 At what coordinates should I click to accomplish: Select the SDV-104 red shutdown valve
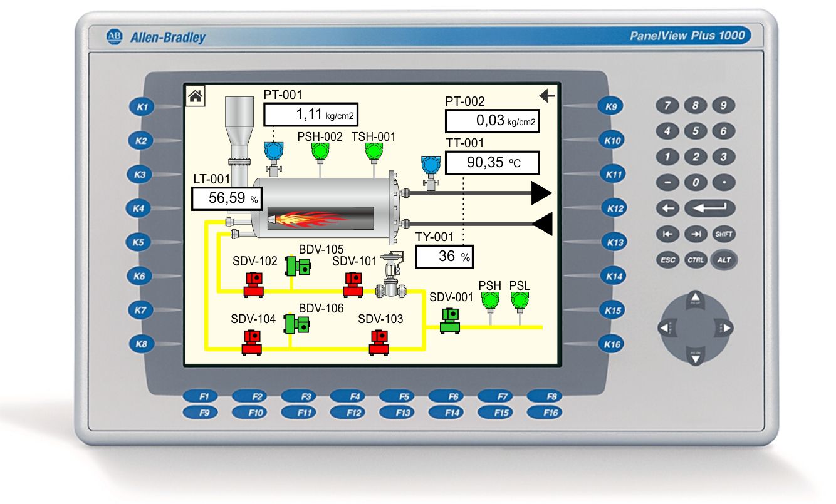(253, 342)
